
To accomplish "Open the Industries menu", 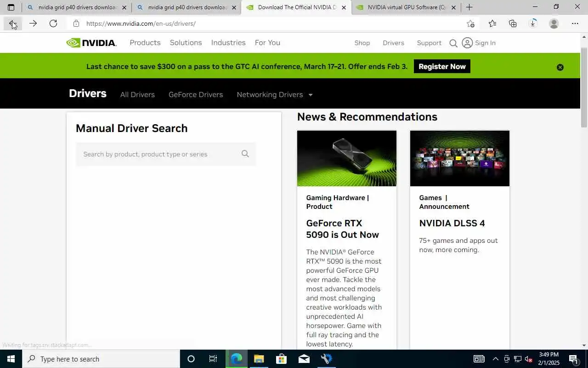I will point(228,42).
